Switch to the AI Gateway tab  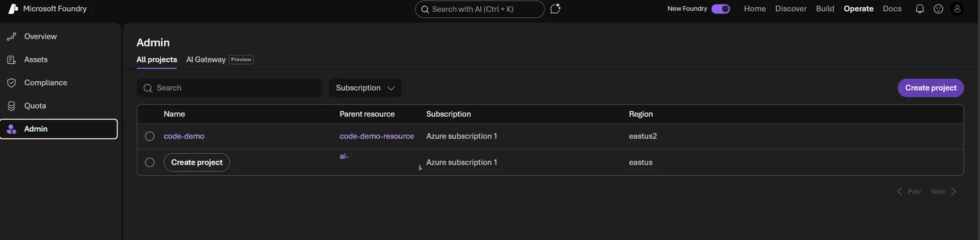coord(206,60)
